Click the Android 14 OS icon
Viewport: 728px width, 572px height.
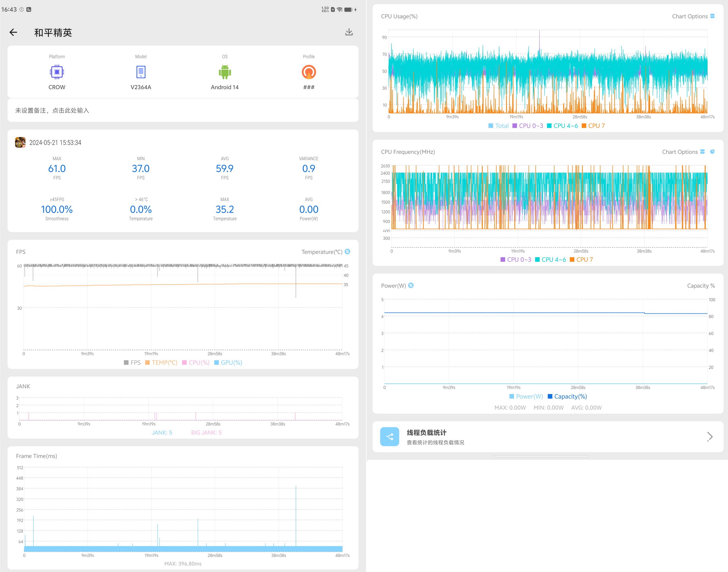click(225, 72)
